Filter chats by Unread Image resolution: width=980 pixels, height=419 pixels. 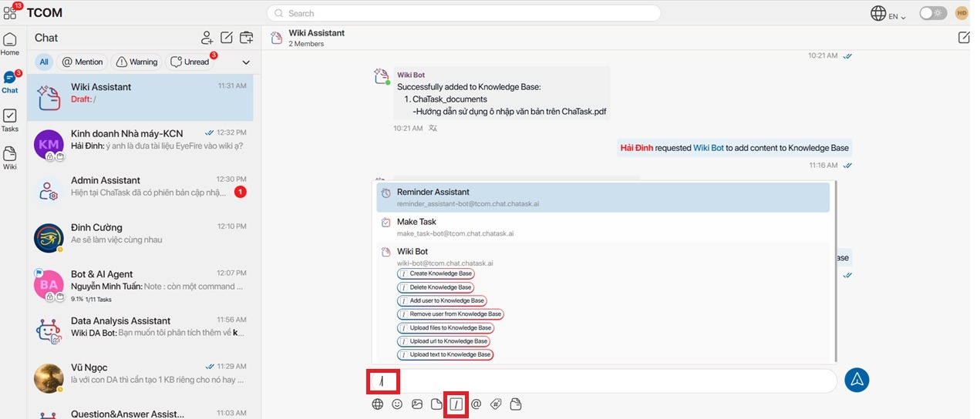tap(190, 62)
